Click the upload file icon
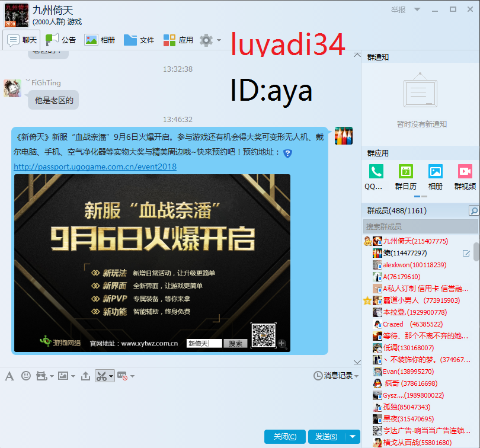This screenshot has width=480, height=448. 85,376
